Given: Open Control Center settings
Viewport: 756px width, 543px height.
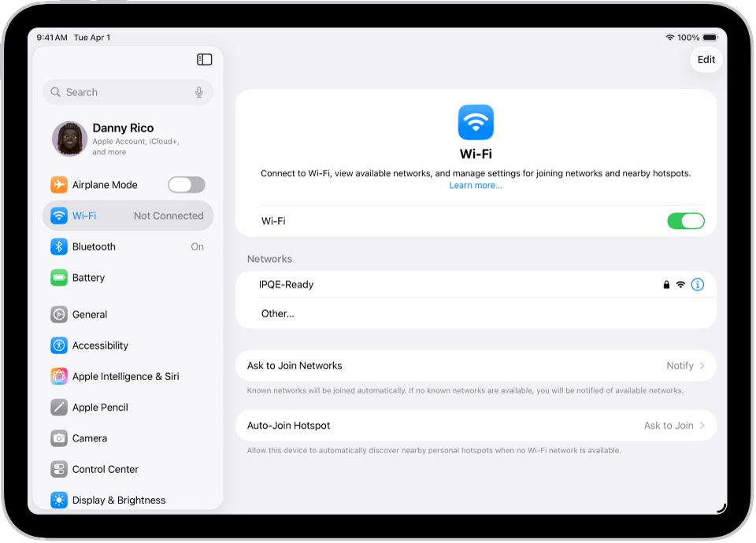Looking at the screenshot, I should click(x=128, y=469).
